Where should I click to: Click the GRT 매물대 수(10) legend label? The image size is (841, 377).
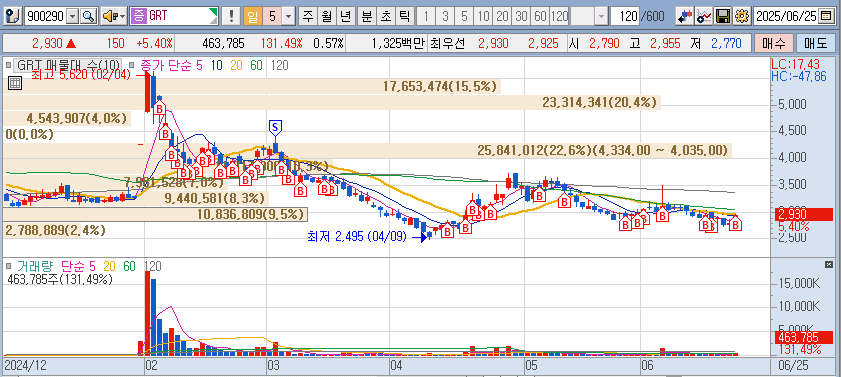coord(69,65)
